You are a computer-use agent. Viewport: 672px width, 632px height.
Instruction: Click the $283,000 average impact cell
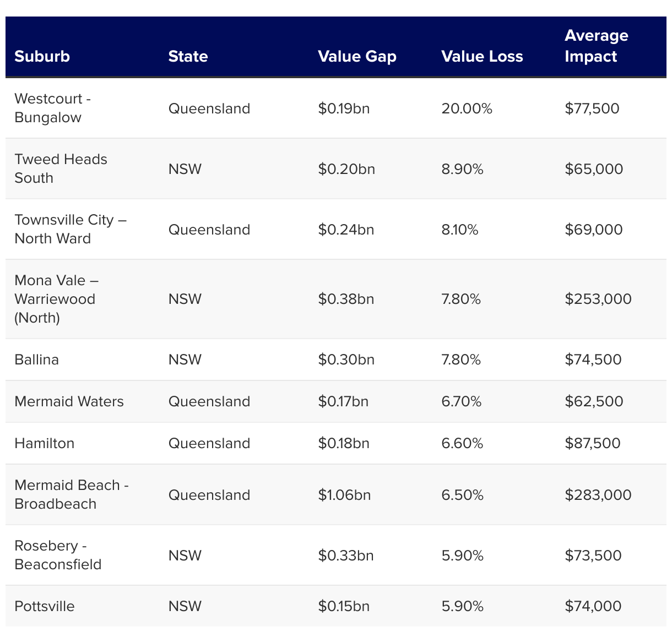coord(598,495)
